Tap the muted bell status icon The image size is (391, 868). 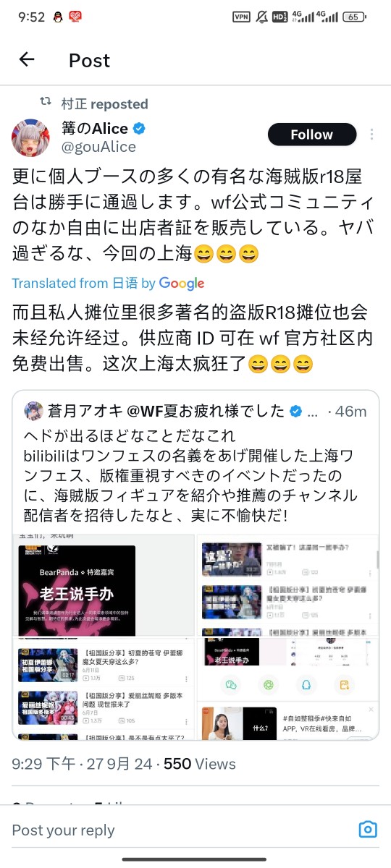tap(261, 17)
